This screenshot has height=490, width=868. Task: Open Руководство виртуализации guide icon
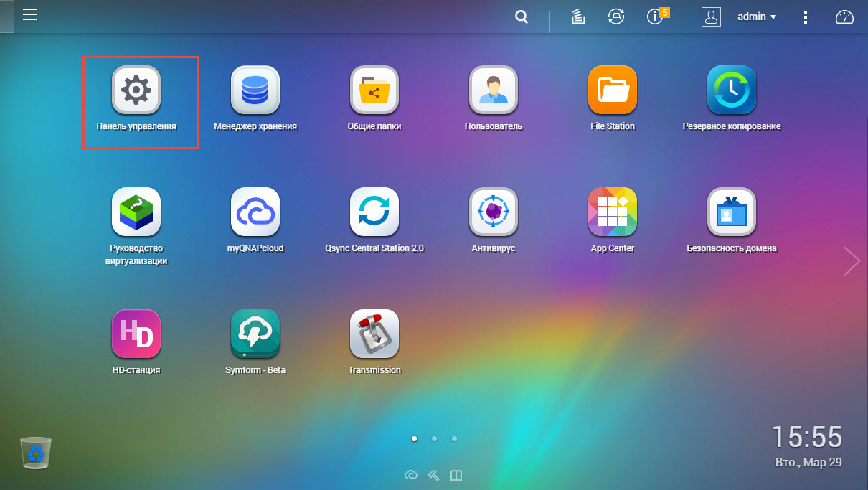136,212
